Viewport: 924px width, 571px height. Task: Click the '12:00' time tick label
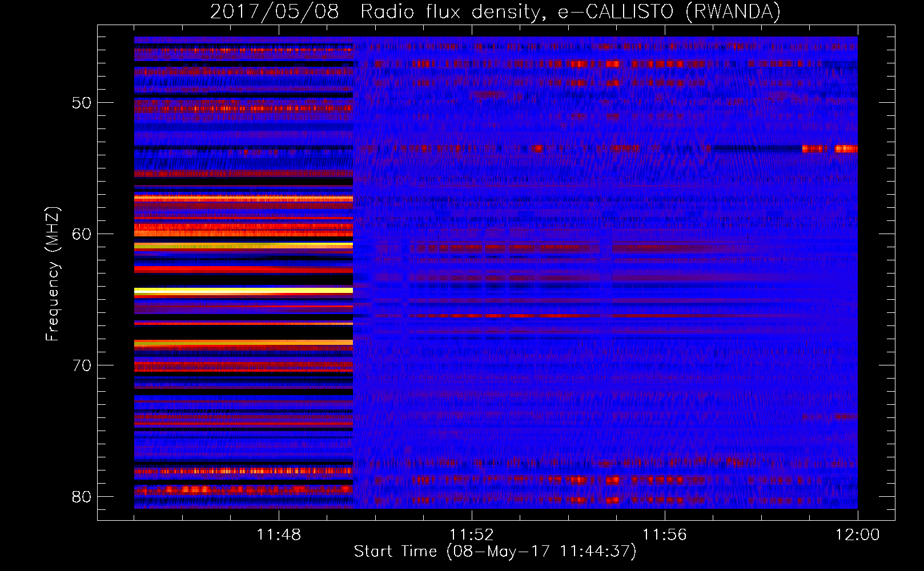858,535
